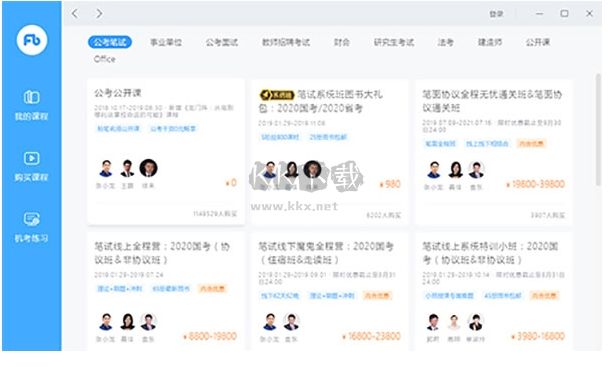The width and height of the screenshot is (610, 367).
Task: Select the 公考笔试 tab
Action: 110,42
